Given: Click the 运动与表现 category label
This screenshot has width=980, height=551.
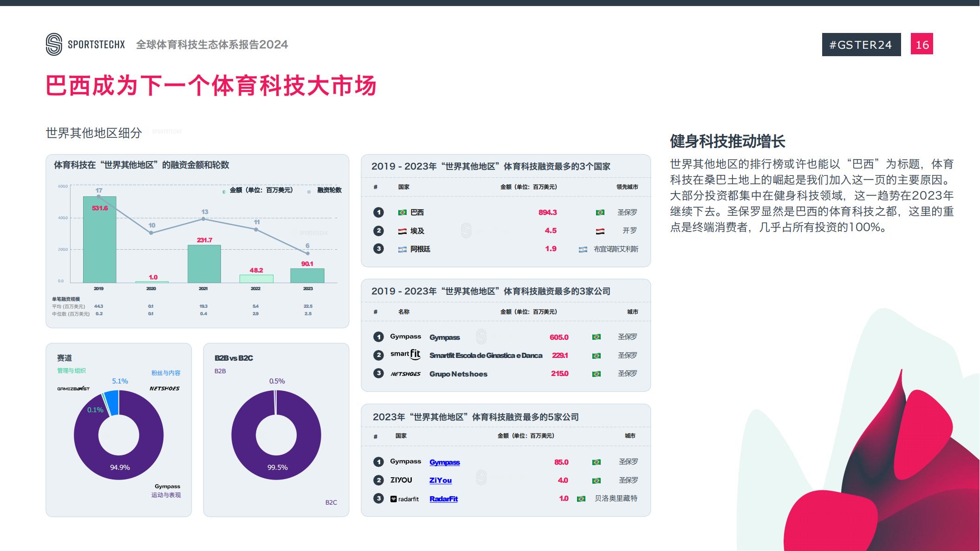Looking at the screenshot, I should pos(166,495).
